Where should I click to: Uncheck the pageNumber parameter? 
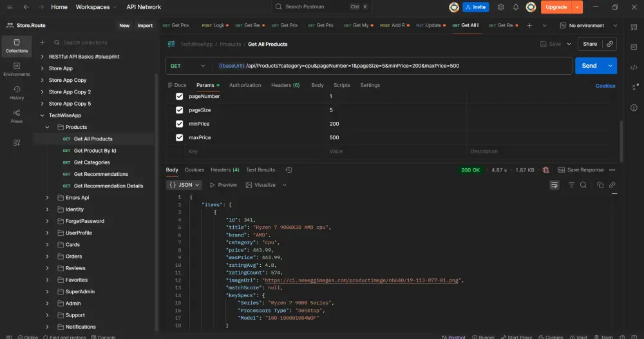tap(180, 96)
